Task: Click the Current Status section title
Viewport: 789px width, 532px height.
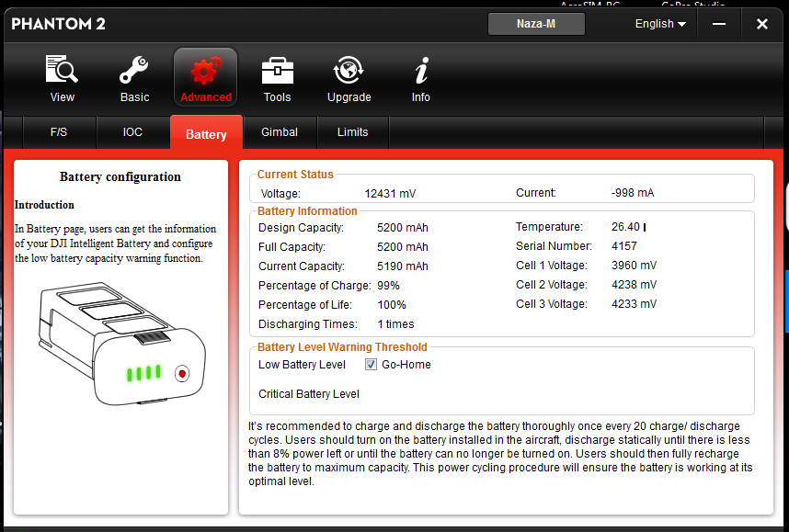Action: click(295, 175)
